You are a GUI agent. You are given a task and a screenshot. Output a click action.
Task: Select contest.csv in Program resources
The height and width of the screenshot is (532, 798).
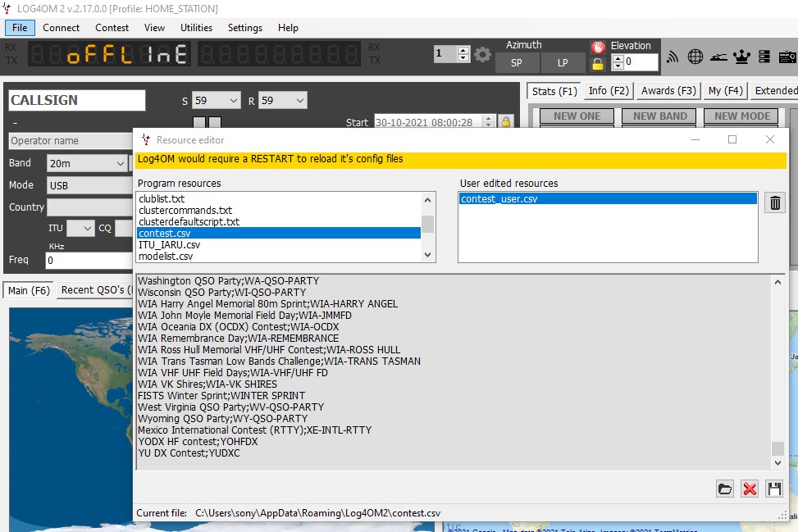(279, 233)
